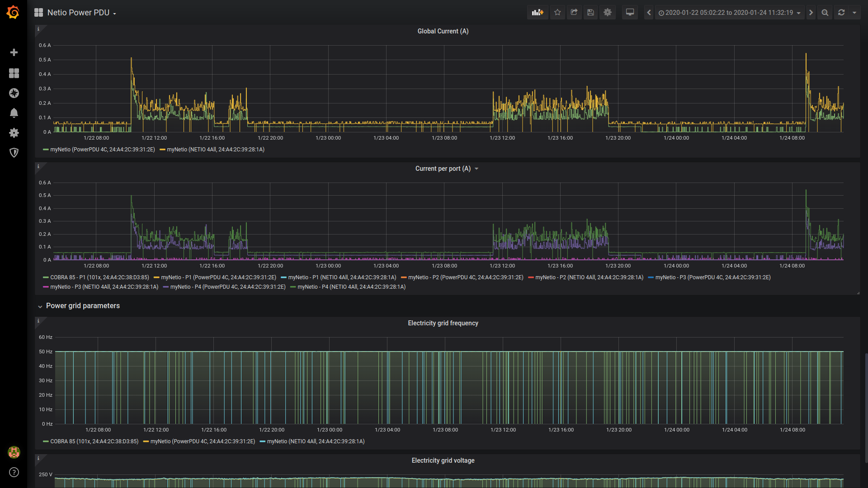
Task: Click the Add panel icon in toolbar
Action: click(538, 13)
